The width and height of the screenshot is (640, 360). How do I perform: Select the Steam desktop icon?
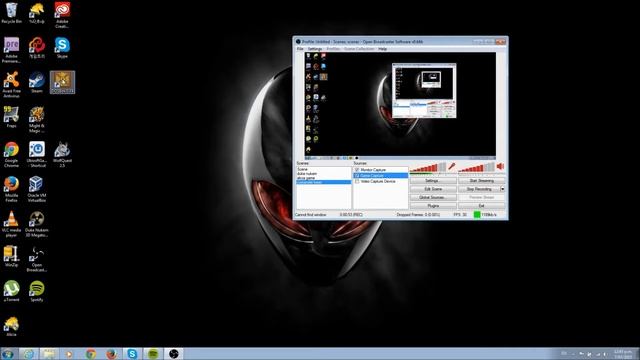click(x=37, y=83)
